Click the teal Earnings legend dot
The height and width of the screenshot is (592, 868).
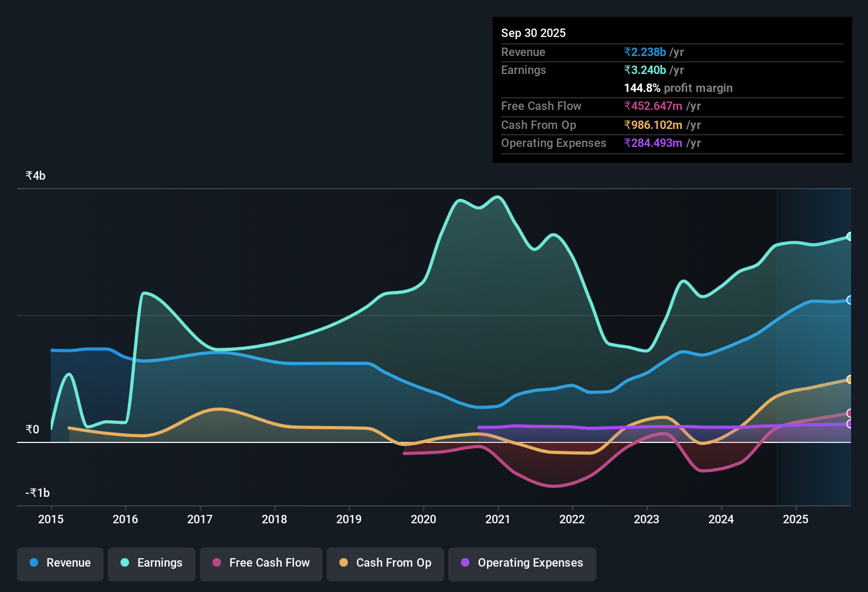(x=124, y=563)
